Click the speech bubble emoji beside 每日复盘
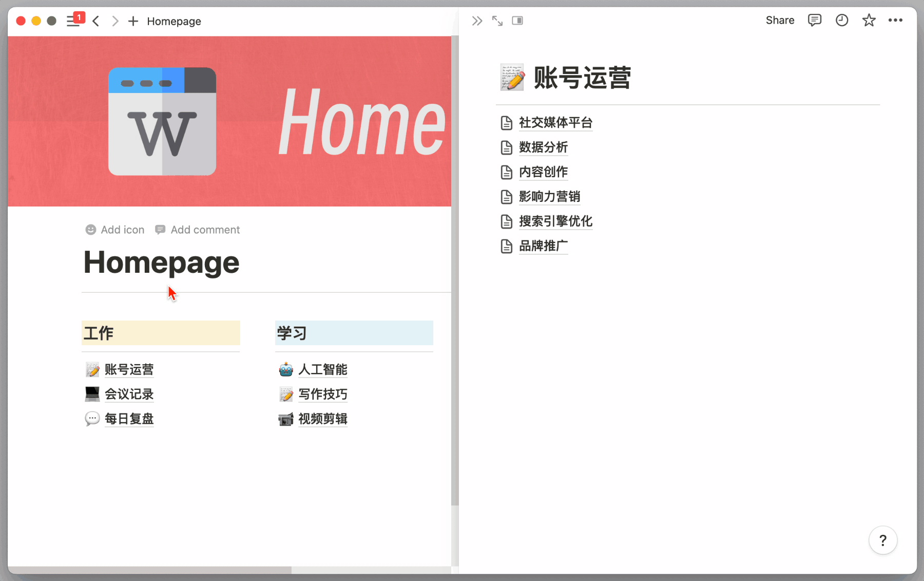The image size is (924, 581). 92,419
